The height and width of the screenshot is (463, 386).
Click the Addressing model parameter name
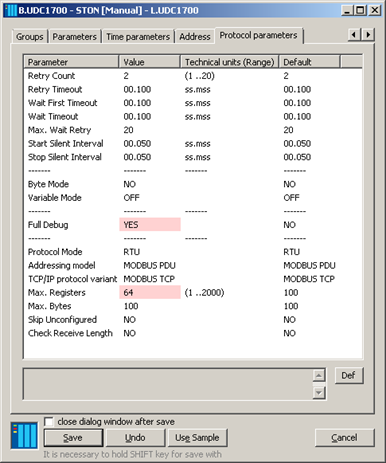click(x=62, y=265)
